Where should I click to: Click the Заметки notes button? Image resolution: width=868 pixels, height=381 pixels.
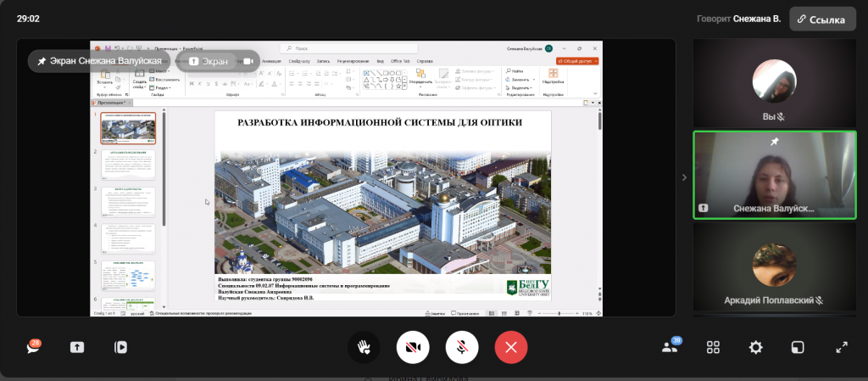(436, 313)
